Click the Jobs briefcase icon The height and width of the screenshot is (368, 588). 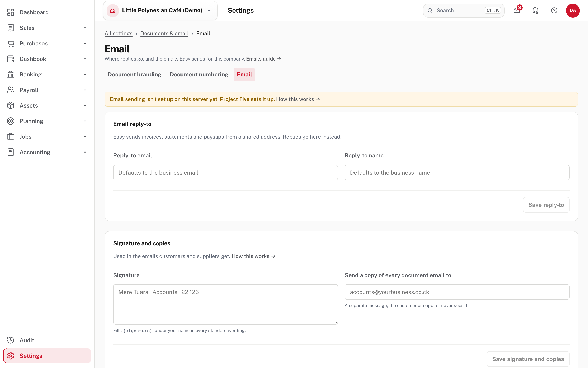click(x=10, y=137)
